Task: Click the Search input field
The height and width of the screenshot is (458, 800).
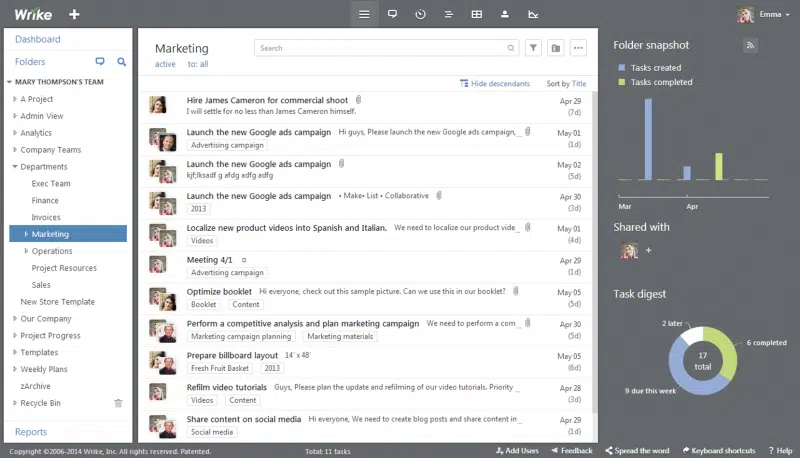Action: [386, 48]
